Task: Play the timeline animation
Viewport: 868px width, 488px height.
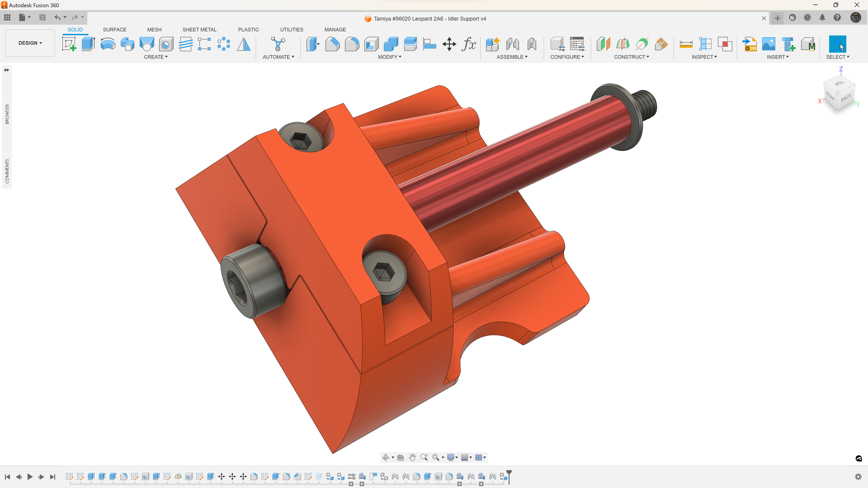Action: 30,476
